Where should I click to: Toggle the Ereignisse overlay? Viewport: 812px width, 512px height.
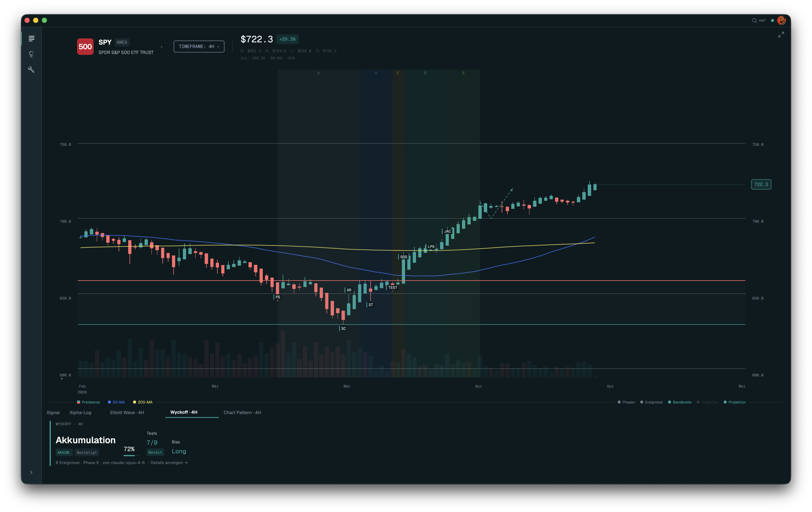tap(651, 402)
